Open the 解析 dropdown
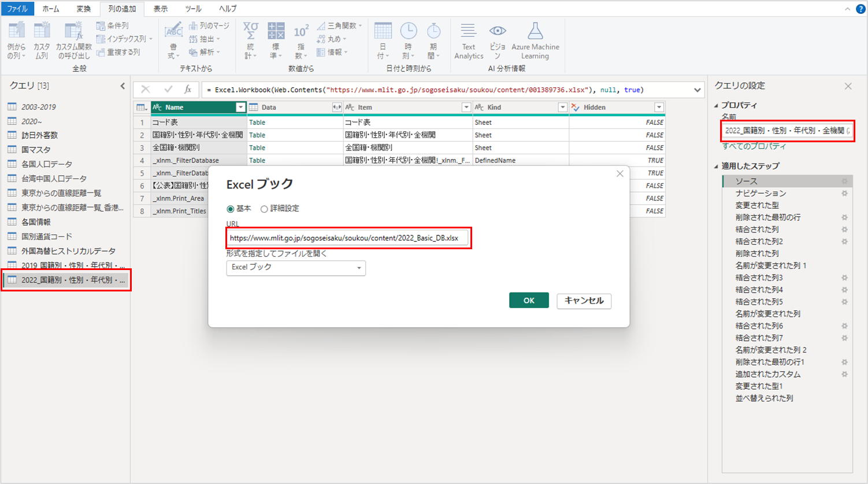The height and width of the screenshot is (484, 868). click(205, 52)
